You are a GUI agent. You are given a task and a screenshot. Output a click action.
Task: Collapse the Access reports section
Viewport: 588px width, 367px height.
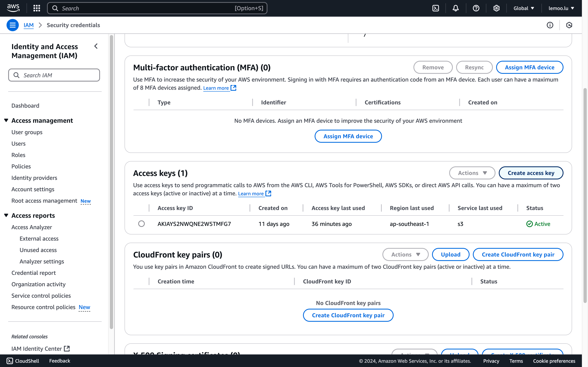click(x=6, y=215)
